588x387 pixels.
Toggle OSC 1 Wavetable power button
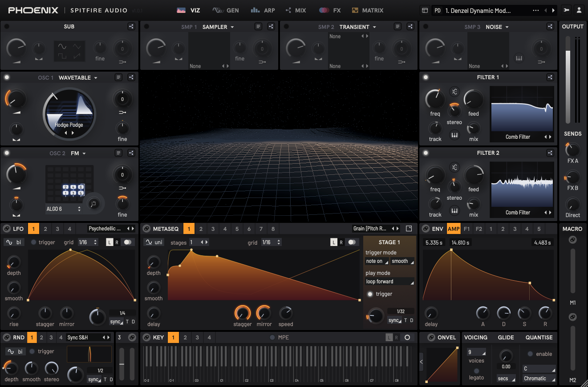click(7, 77)
